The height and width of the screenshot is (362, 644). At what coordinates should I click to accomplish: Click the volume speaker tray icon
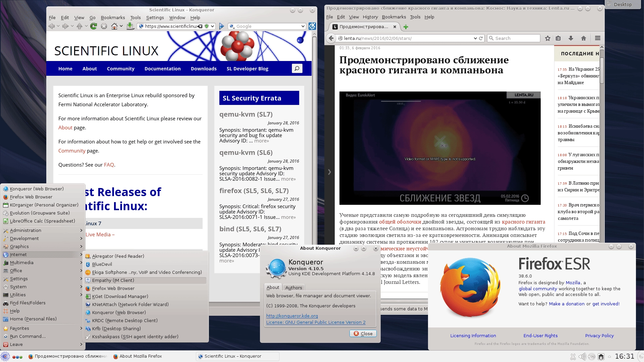(582, 357)
